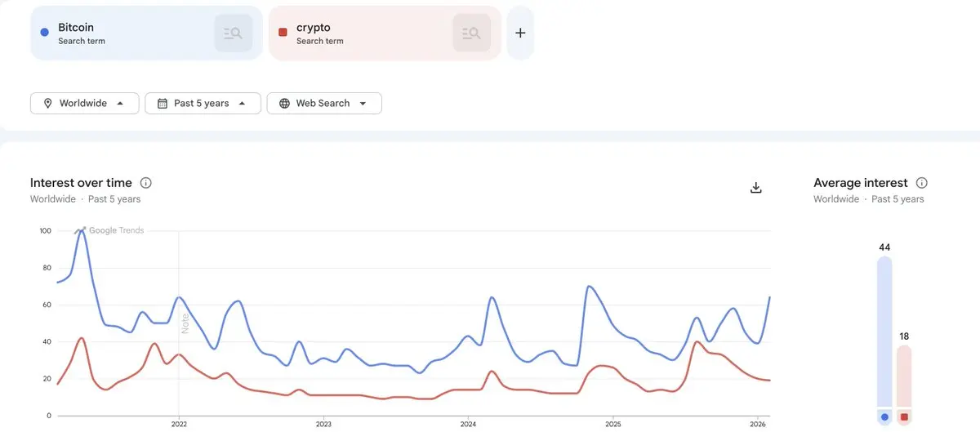The image size is (980, 432).
Task: Click the red crypto color square
Action: [283, 33]
